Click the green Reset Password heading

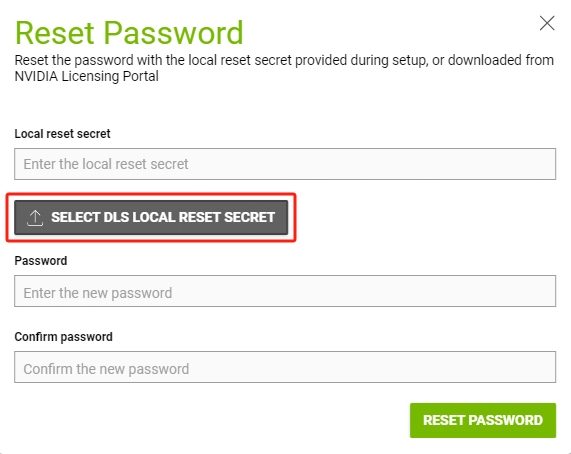coord(129,33)
